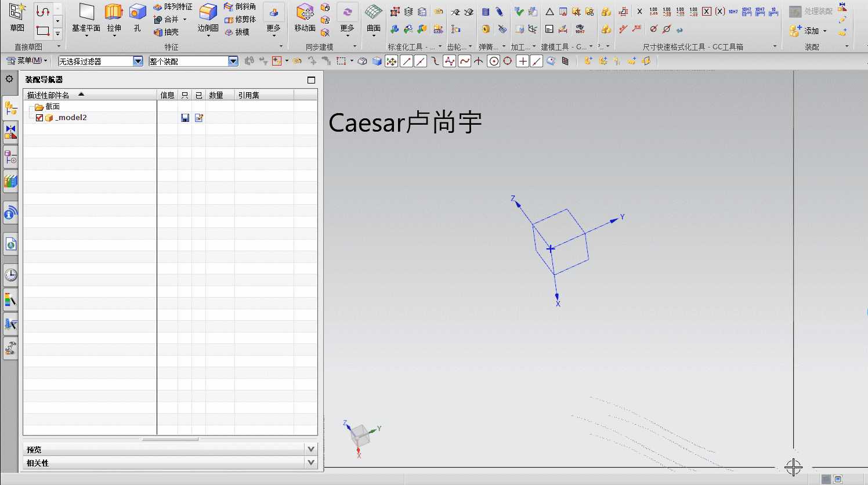
Task: Click the triangle icon in 建模工具 group
Action: (x=549, y=12)
